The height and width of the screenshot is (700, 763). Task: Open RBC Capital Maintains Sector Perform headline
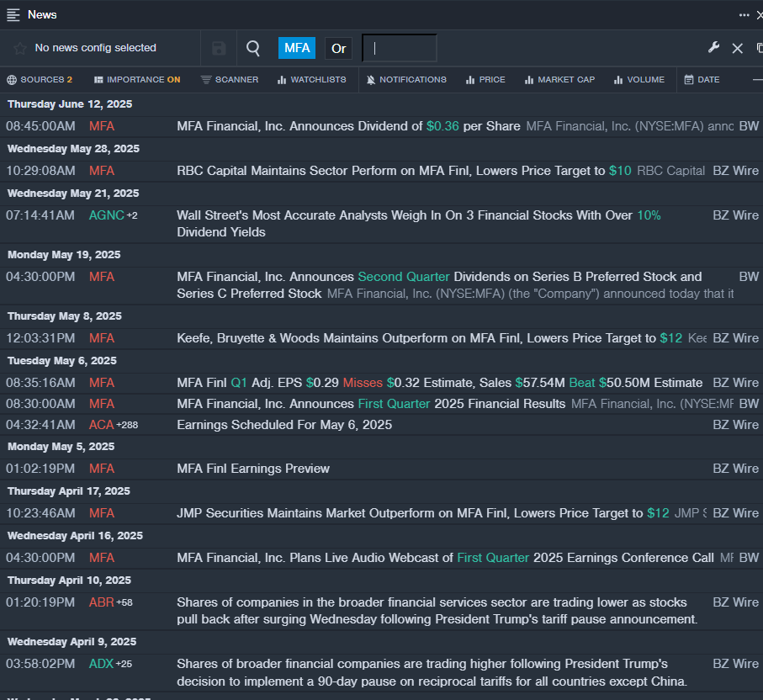point(404,172)
